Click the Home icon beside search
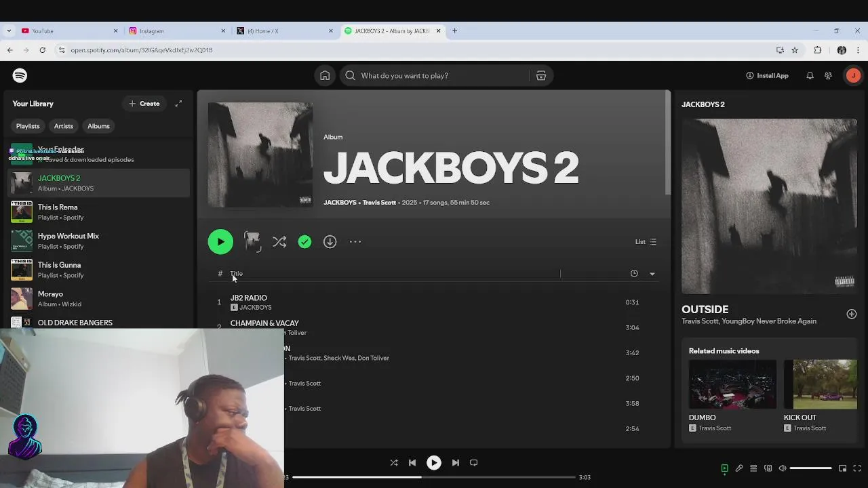The height and width of the screenshot is (488, 868). click(x=325, y=75)
